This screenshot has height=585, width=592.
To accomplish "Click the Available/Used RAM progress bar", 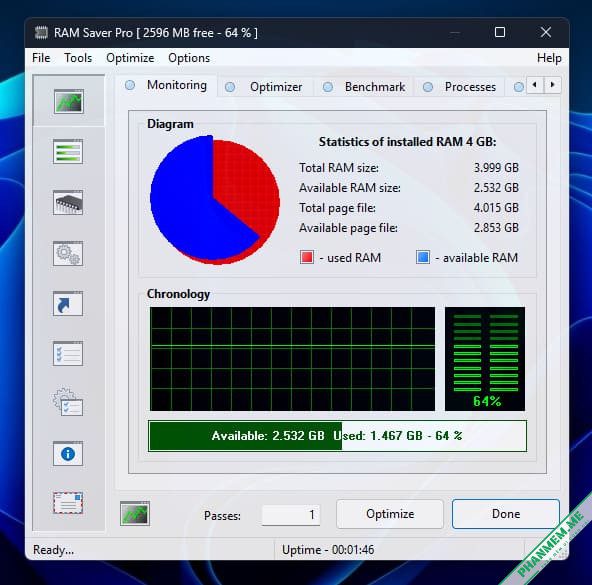I will pyautogui.click(x=338, y=436).
